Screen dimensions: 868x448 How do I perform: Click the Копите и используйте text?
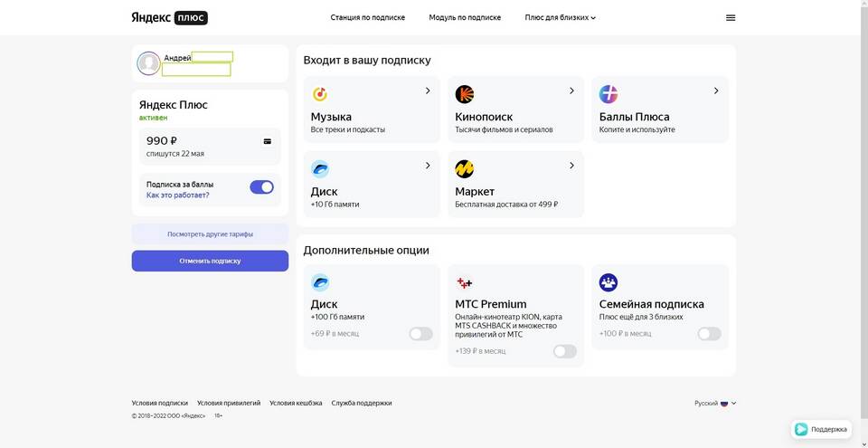637,129
